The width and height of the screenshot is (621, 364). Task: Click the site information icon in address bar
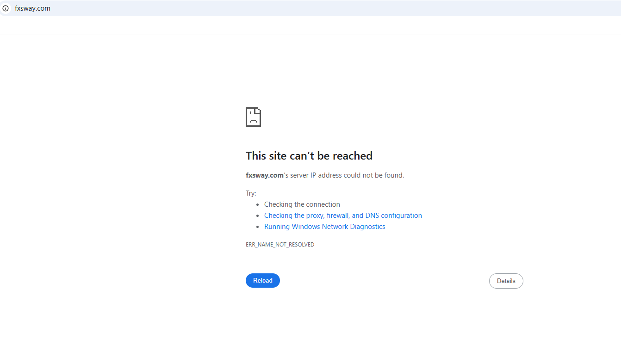(x=6, y=8)
